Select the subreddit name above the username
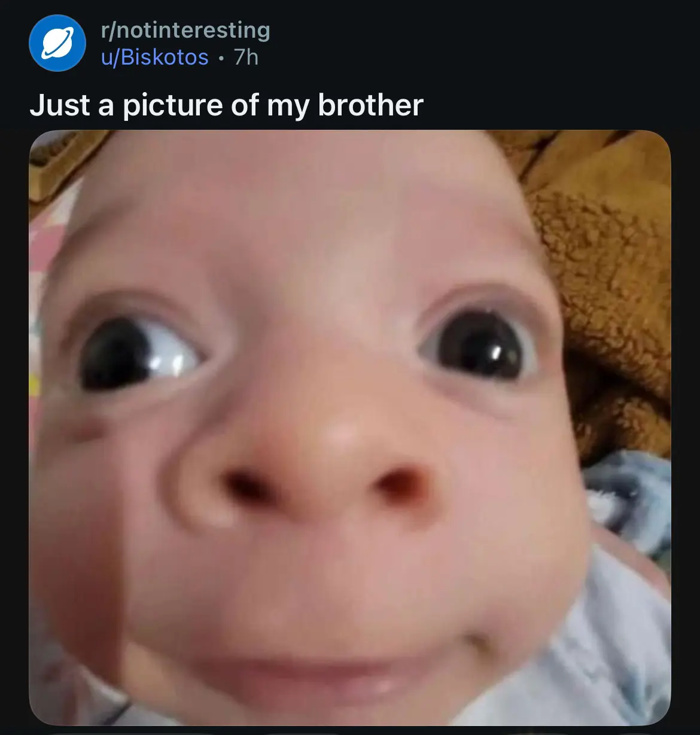 pyautogui.click(x=185, y=30)
